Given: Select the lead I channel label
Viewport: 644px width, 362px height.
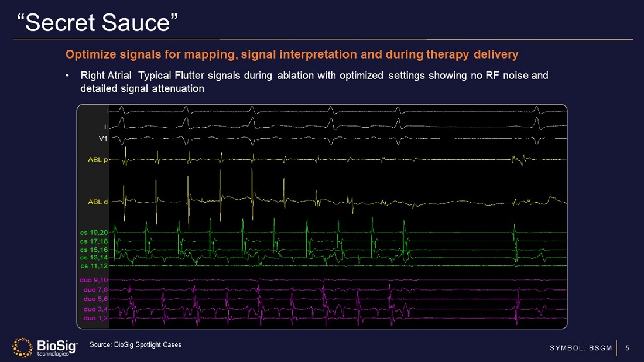Looking at the screenshot, I should click(107, 111).
